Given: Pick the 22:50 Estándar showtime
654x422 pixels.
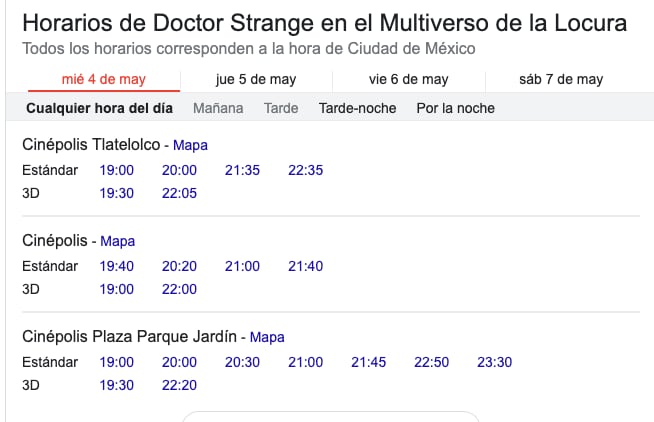Looking at the screenshot, I should [x=431, y=362].
